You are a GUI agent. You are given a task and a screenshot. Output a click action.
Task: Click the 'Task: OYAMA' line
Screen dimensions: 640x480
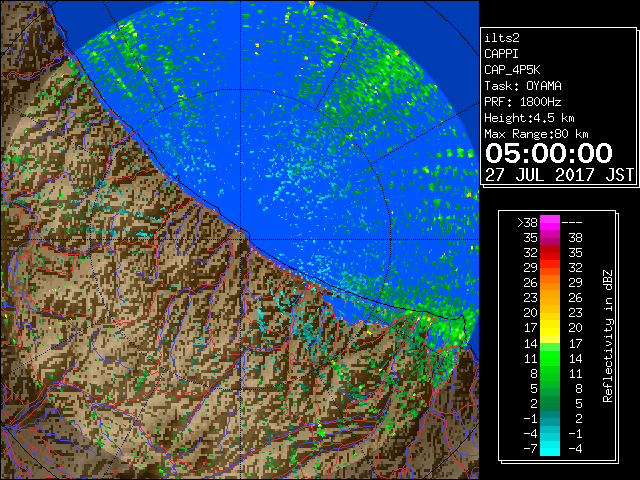tap(523, 86)
